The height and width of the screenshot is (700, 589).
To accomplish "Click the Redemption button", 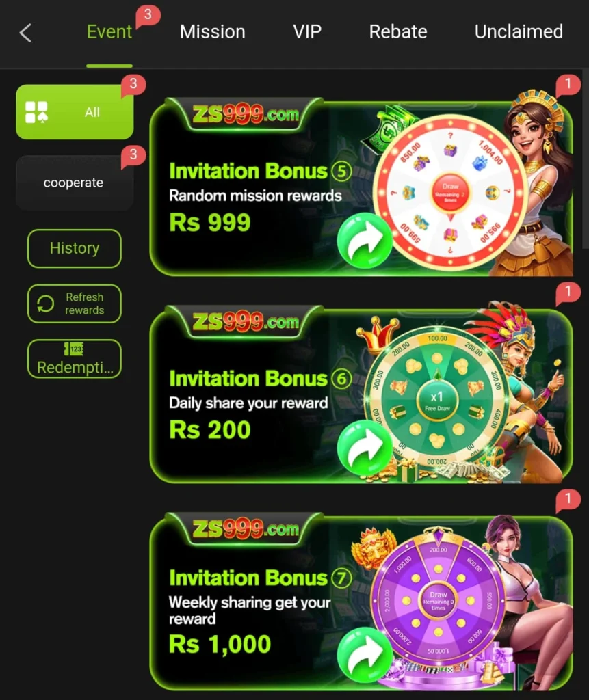I will (74, 359).
